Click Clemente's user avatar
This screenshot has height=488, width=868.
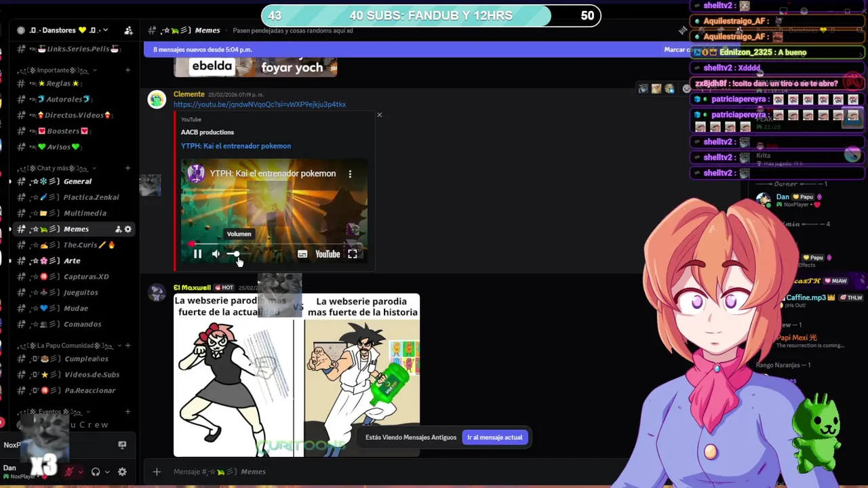[x=157, y=100]
